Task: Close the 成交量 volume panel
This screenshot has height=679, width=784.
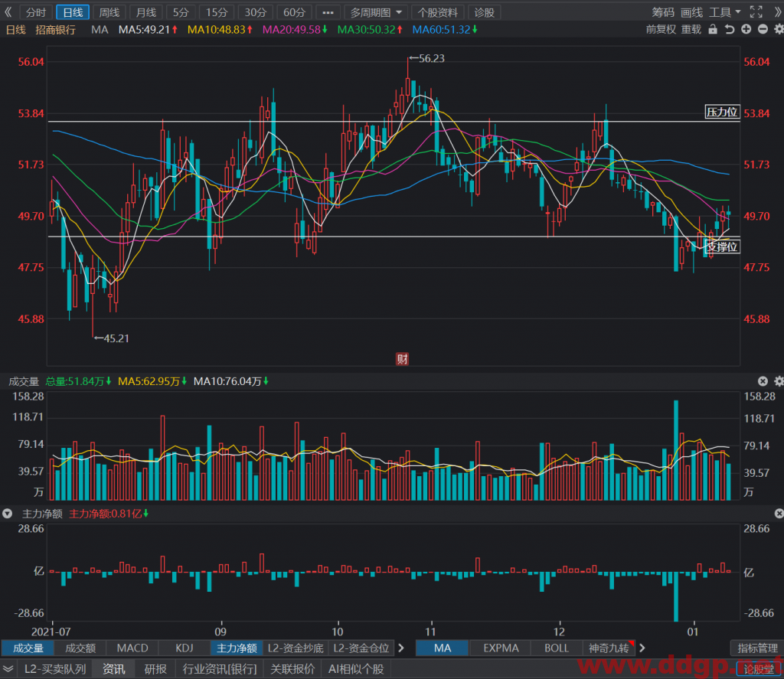Action: pos(763,381)
